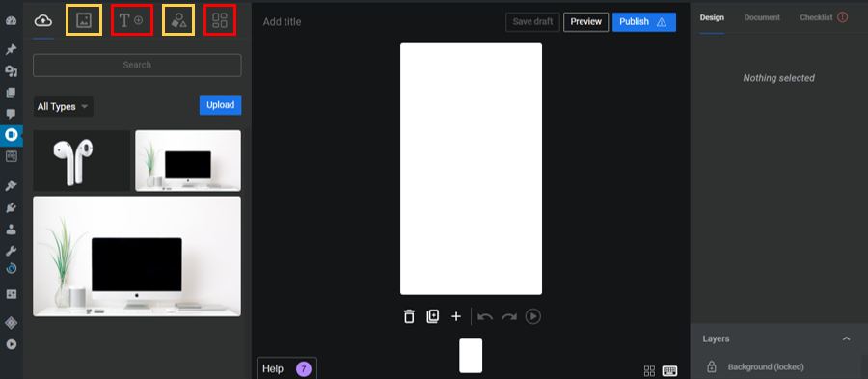Open Pages sidebar icon

11,93
